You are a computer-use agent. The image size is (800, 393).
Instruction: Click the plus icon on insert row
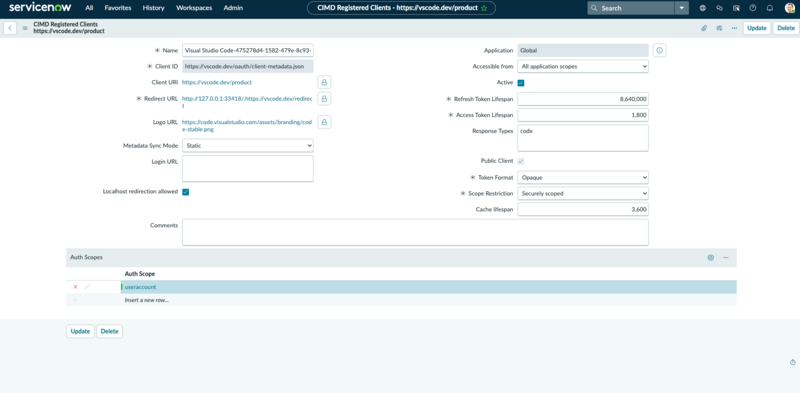point(76,300)
